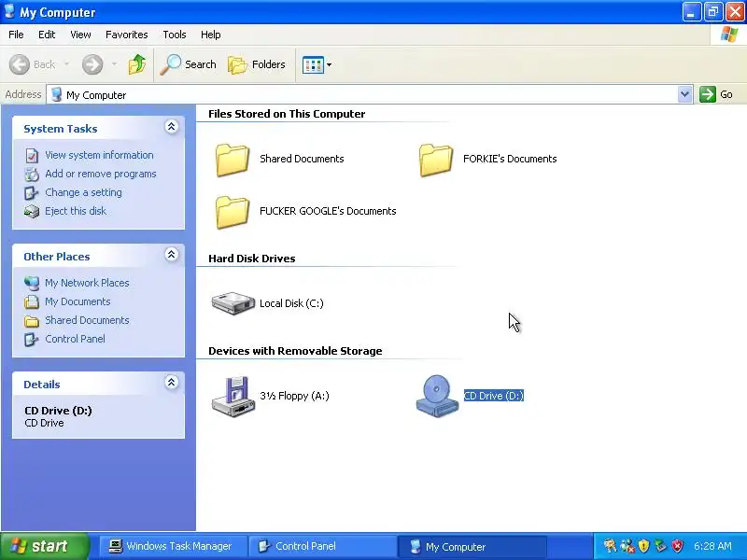The width and height of the screenshot is (747, 560).
Task: Expand the Address bar dropdown
Action: pos(684,94)
